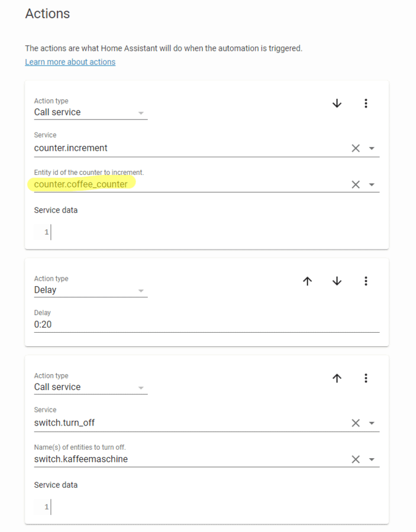Open the Learn more about actions link
Viewport: 416px width, 532px height.
pos(70,62)
